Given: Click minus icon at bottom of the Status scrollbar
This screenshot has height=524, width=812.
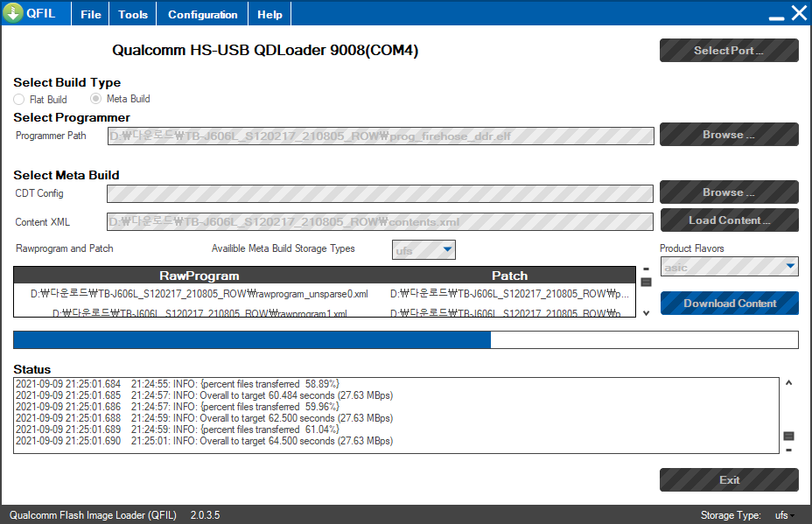Looking at the screenshot, I should coord(788,450).
